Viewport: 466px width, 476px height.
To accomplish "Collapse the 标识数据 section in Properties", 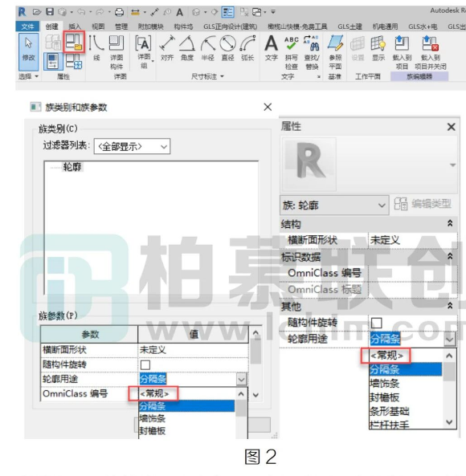I will (450, 257).
